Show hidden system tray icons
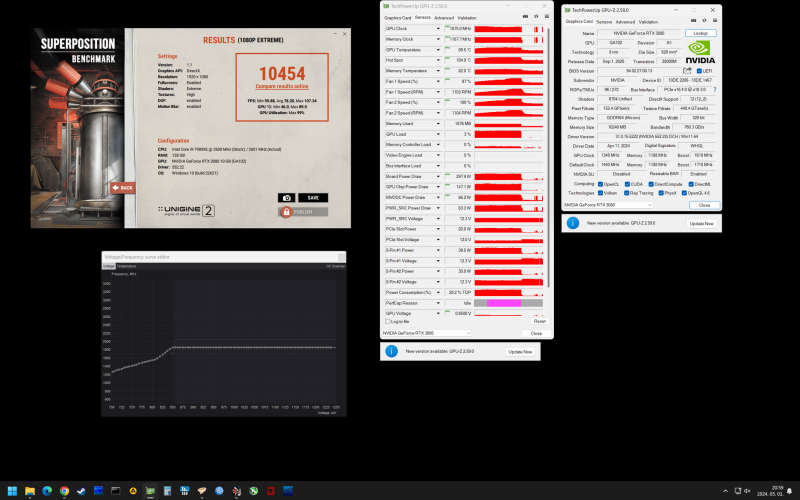The image size is (800, 500). 725,491
